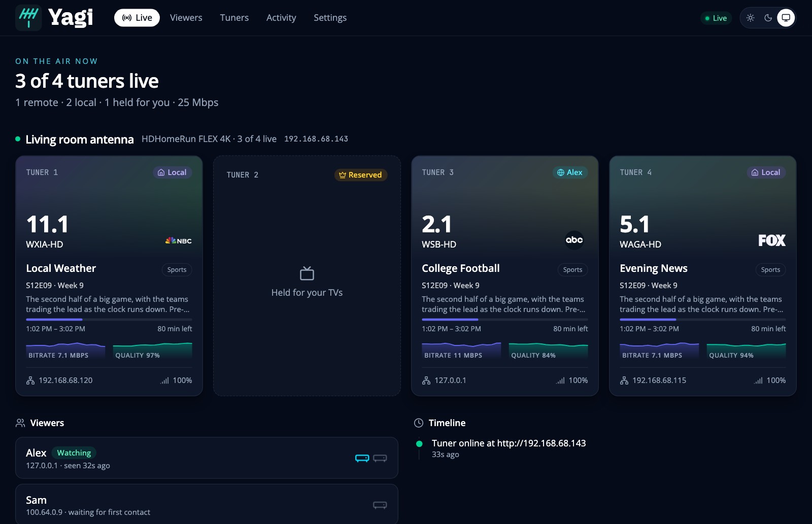
Task: Click the WXIA-HD station name
Action: pyautogui.click(x=45, y=244)
